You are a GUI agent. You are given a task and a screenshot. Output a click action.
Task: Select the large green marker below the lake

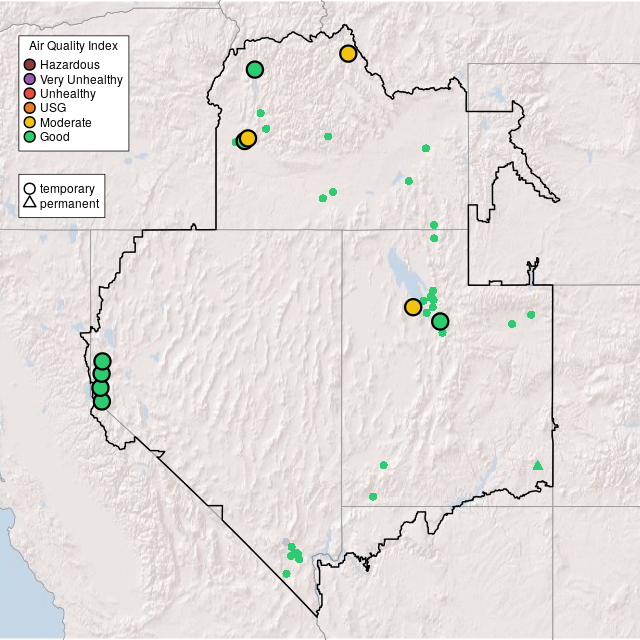tap(440, 321)
